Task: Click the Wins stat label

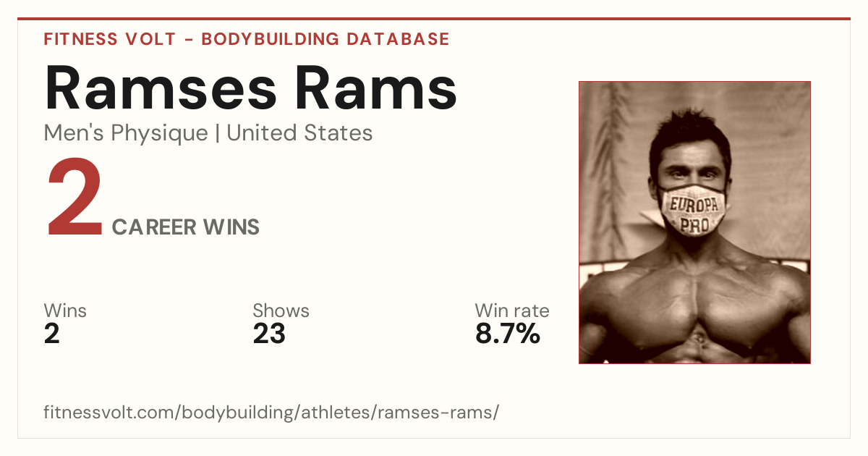Action: click(65, 311)
